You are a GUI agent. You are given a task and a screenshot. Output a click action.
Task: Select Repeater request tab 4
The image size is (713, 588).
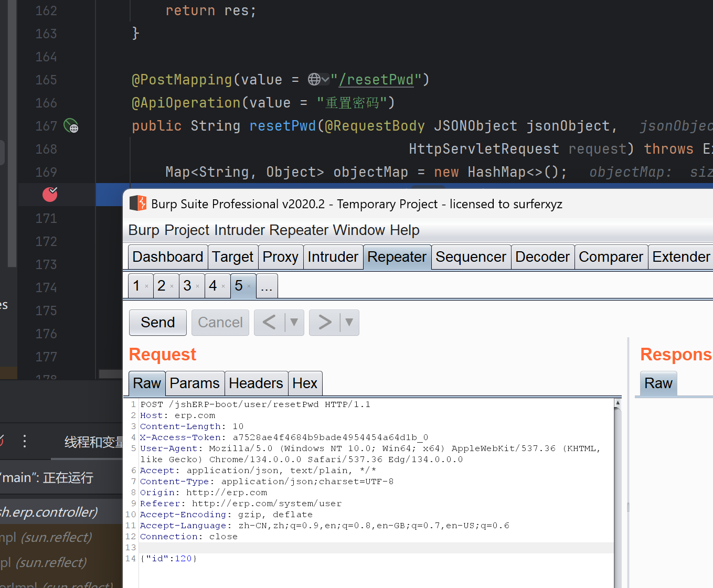pos(213,286)
